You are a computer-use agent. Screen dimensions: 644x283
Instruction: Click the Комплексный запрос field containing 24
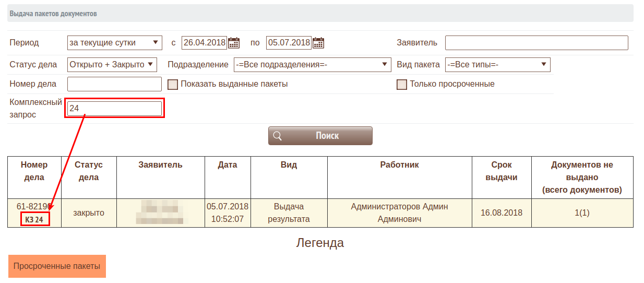[x=114, y=109]
